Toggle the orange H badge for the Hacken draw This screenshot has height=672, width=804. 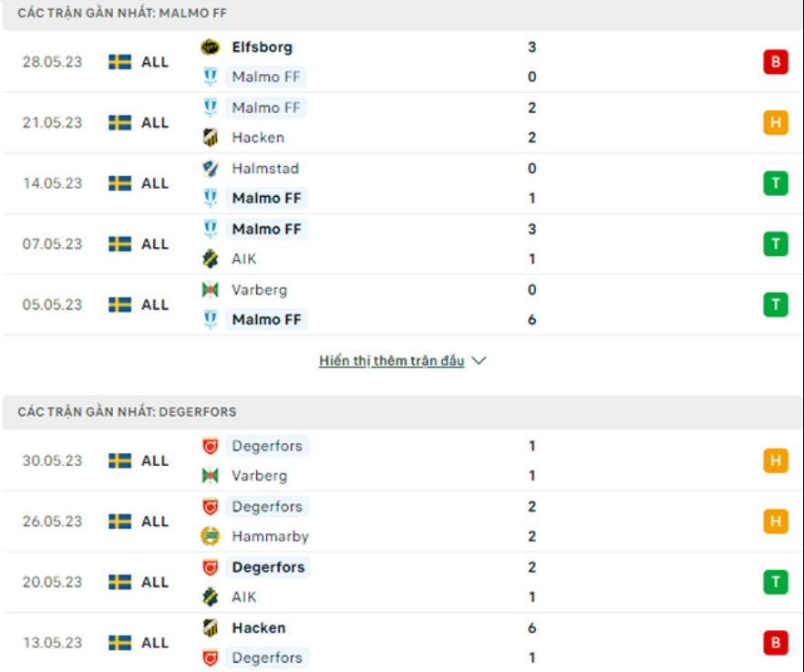tap(774, 122)
